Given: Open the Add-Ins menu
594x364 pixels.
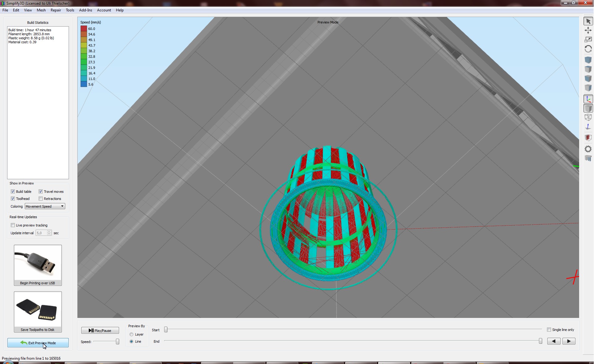Looking at the screenshot, I should (86, 10).
